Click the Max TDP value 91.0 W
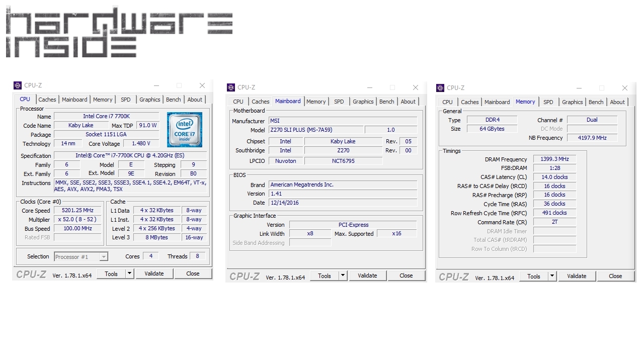The image size is (644, 362). 147,125
